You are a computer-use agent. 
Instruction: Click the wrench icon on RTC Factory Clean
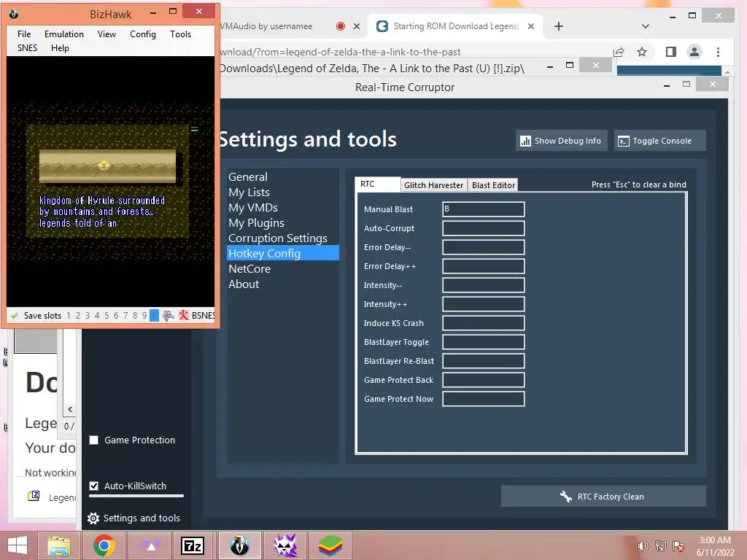coord(566,497)
